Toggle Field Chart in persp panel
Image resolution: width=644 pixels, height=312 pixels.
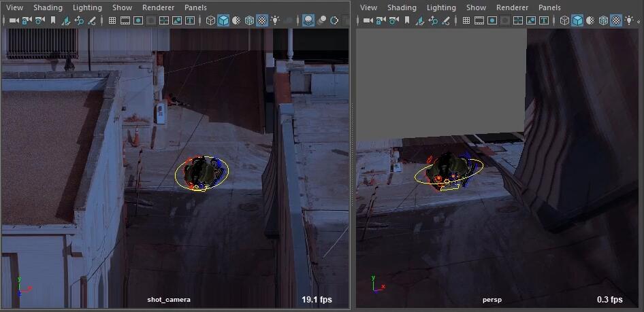[x=518, y=20]
